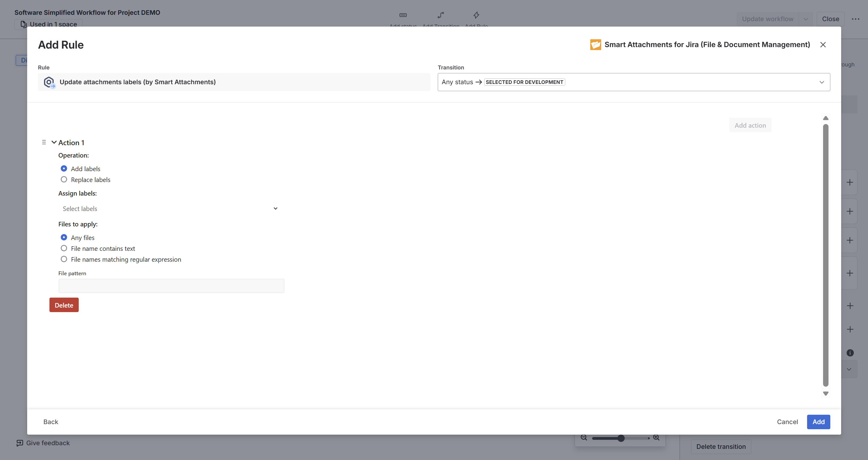The image size is (868, 460).
Task: Delete Action 1 with red button
Action: tap(64, 305)
